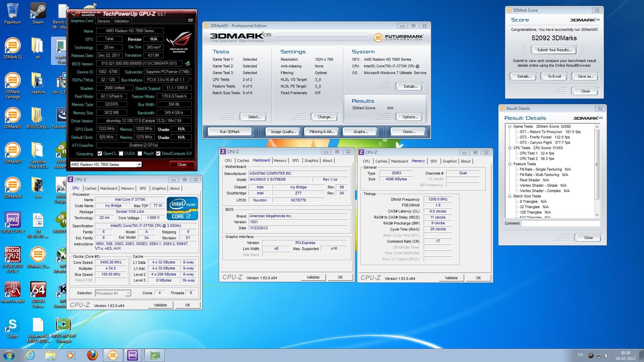Image resolution: width=644 pixels, height=362 pixels.
Task: Open SPD tab in Mainboard CPU-Z window
Action: pyautogui.click(x=295, y=161)
